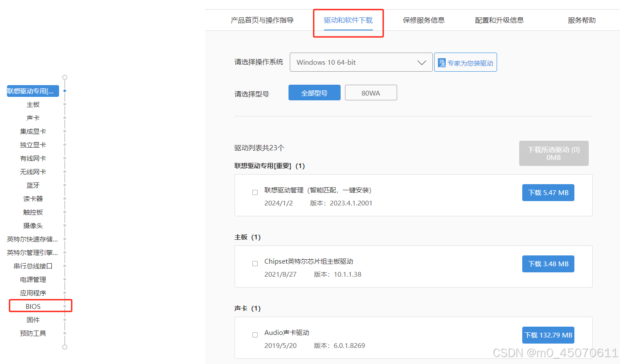
Task: Jump to 无线网卡 category in sidebar
Action: (33, 172)
